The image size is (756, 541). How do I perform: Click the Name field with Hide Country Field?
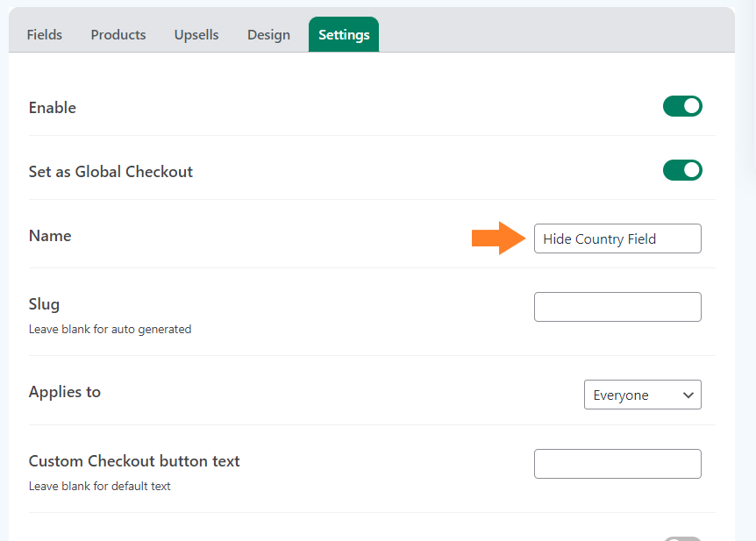(617, 238)
